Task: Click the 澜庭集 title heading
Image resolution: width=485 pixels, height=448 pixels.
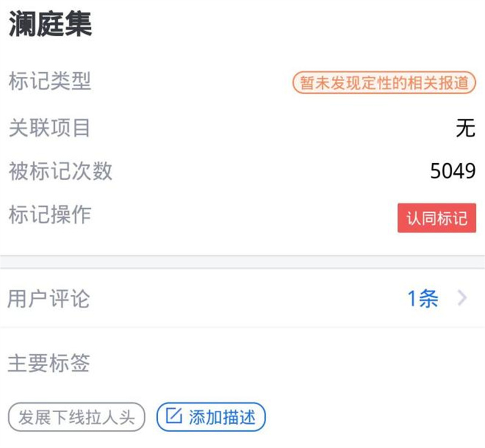Action: tap(50, 23)
